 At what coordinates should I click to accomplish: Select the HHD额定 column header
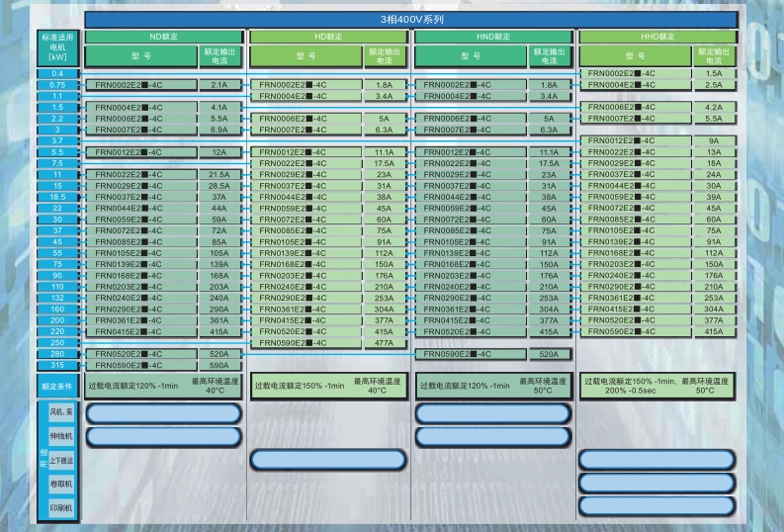(657, 37)
